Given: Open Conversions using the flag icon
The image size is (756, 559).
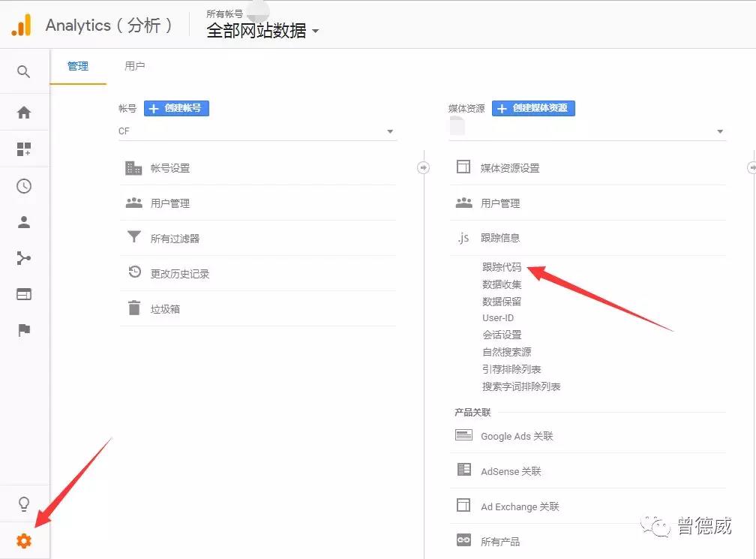Looking at the screenshot, I should (23, 330).
